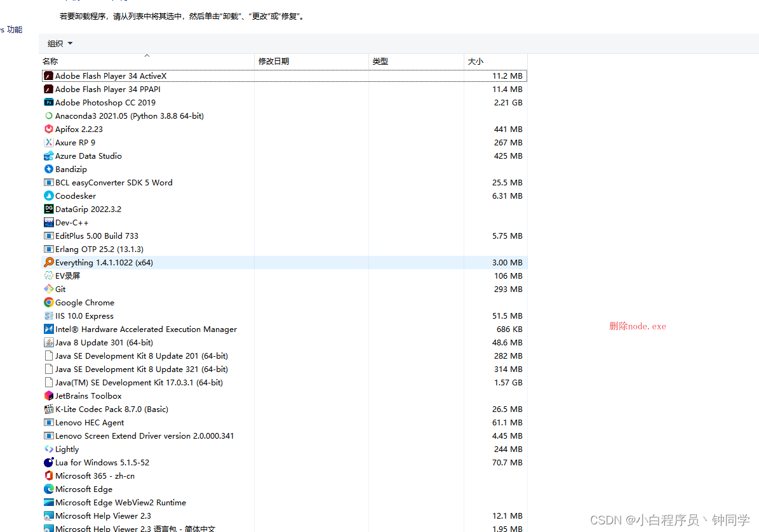Image resolution: width=759 pixels, height=532 pixels.
Task: Select the Coodesker icon
Action: pos(48,196)
